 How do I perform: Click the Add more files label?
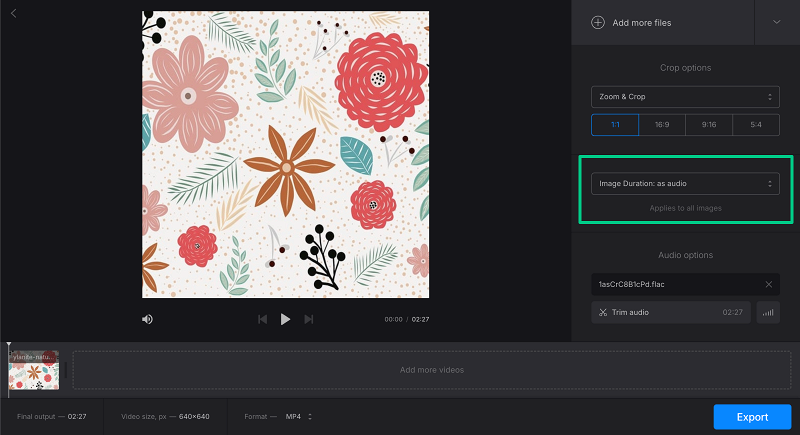coord(642,23)
